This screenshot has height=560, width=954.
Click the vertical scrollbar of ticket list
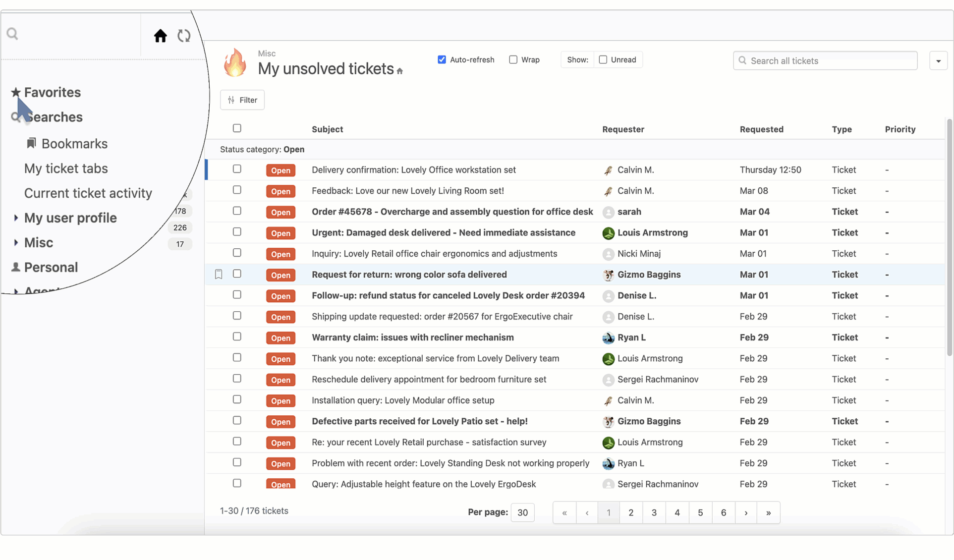(949, 238)
